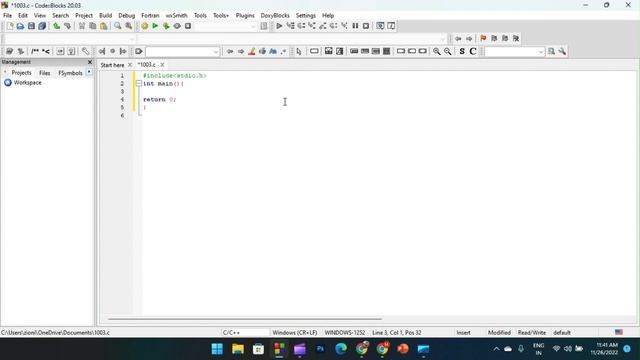Jump back in navigation history
The width and height of the screenshot is (640, 360).
point(458,38)
